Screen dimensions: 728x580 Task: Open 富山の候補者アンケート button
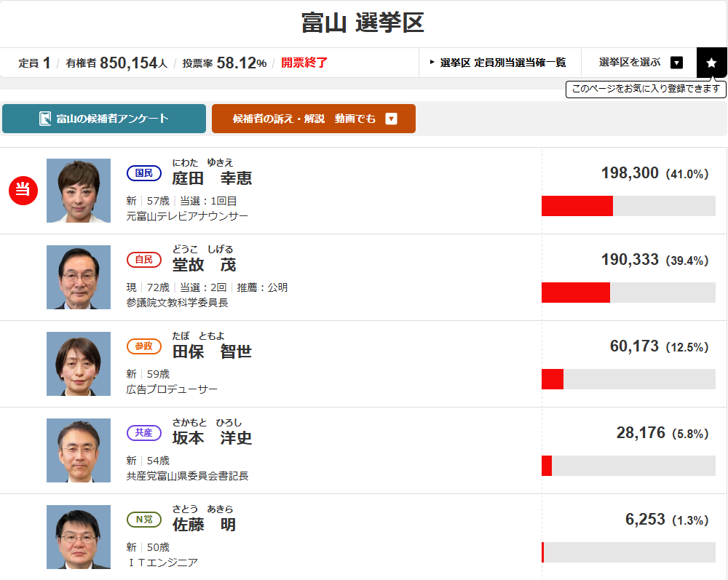pyautogui.click(x=104, y=119)
